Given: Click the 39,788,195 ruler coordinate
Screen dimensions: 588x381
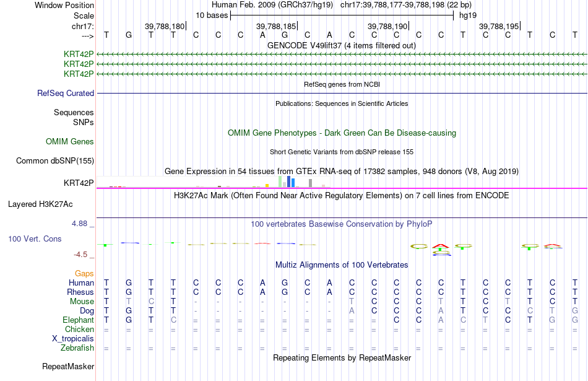Looking at the screenshot, I should click(x=499, y=26).
